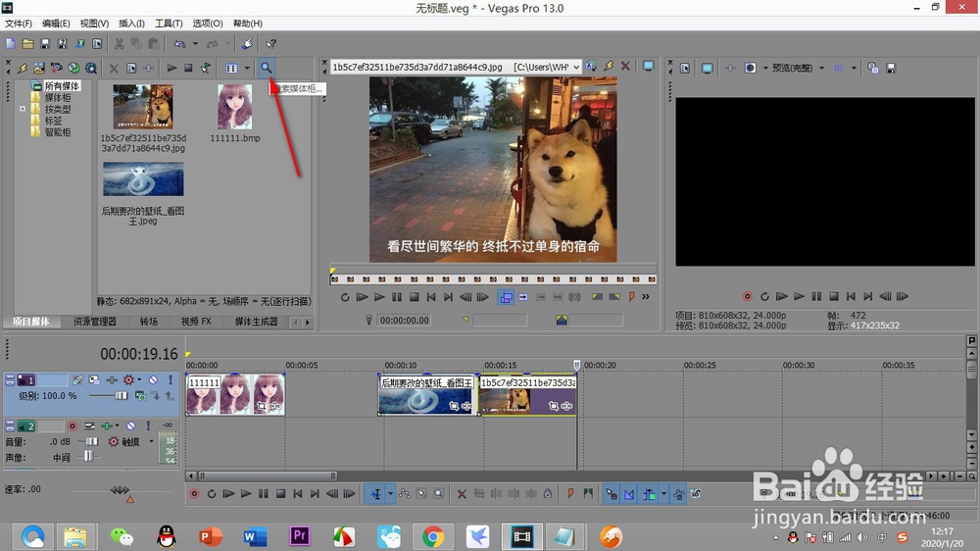This screenshot has height=551, width=980.
Task: Click the New project icon
Action: click(x=11, y=44)
